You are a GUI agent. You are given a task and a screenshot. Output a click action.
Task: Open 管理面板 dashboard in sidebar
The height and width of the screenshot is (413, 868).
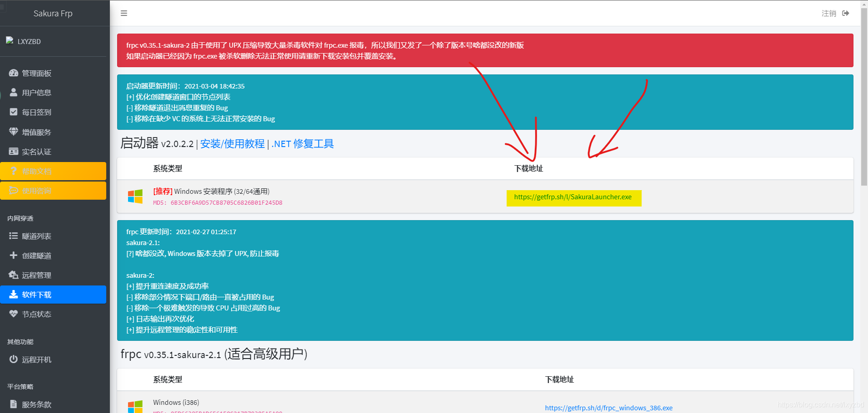(36, 73)
